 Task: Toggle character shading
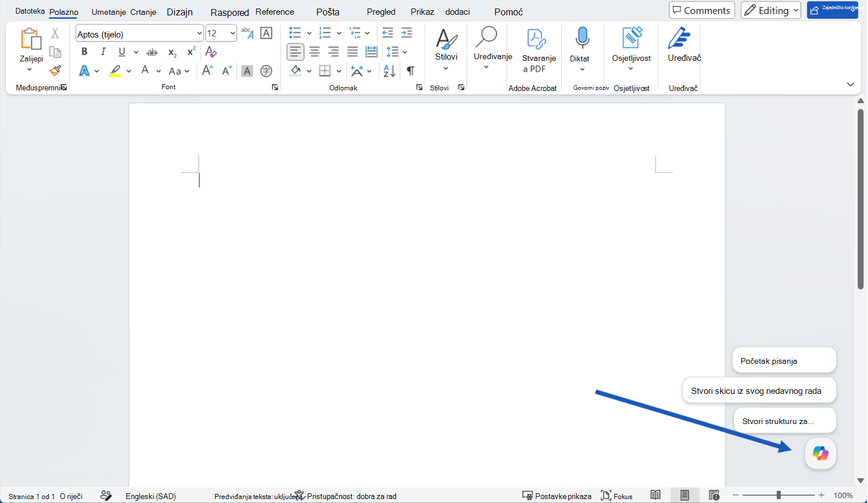(x=247, y=71)
